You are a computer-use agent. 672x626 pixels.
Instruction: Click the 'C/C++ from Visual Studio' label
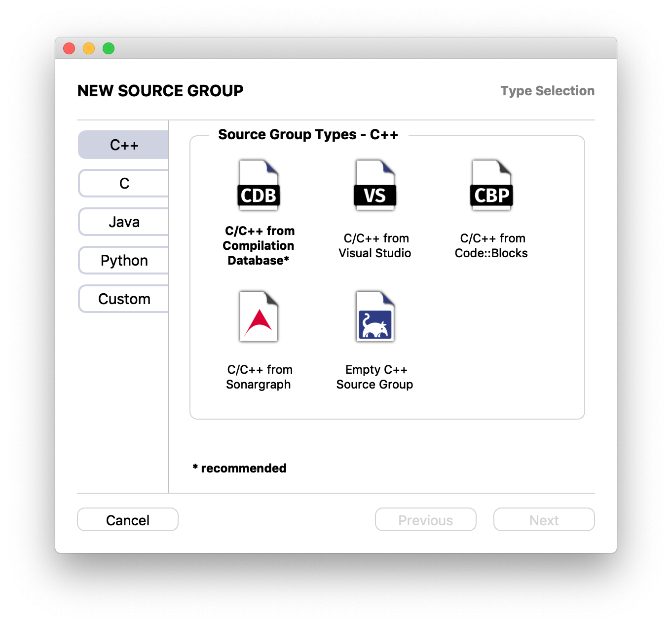pos(375,245)
